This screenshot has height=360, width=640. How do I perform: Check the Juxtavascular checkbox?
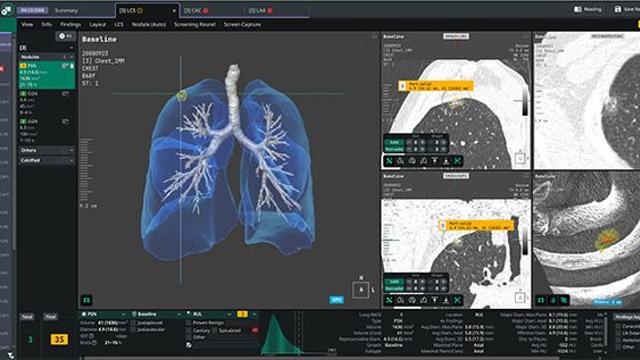pos(133,330)
